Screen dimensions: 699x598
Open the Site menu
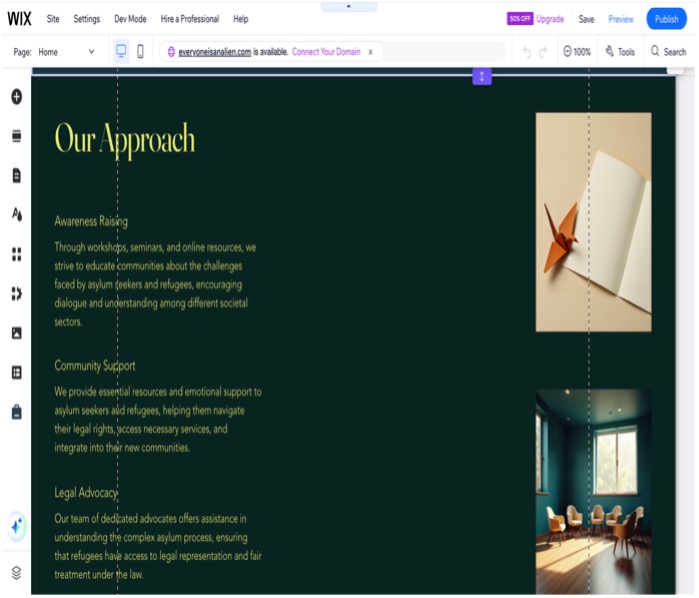(x=53, y=19)
